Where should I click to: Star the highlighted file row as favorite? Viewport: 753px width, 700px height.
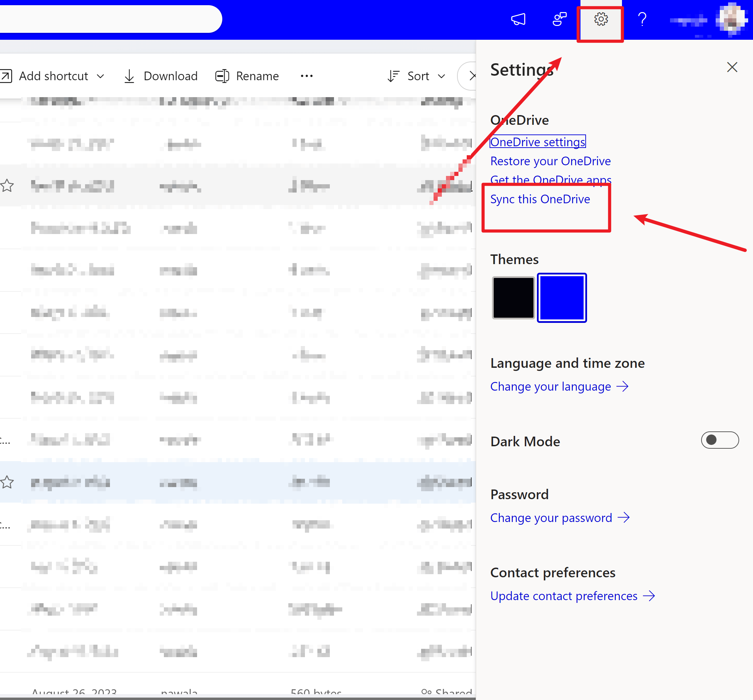pyautogui.click(x=7, y=483)
